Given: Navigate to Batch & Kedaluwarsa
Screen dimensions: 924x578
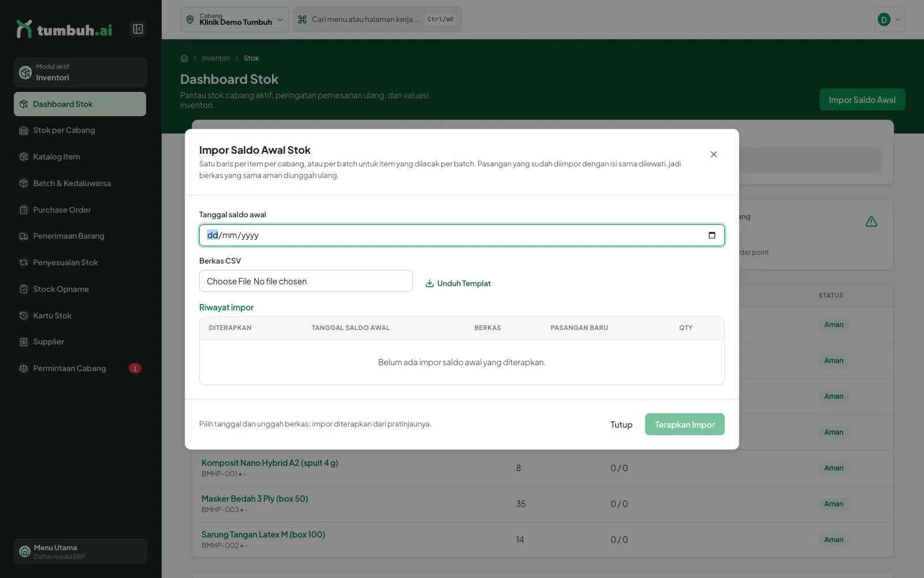Looking at the screenshot, I should [80, 183].
